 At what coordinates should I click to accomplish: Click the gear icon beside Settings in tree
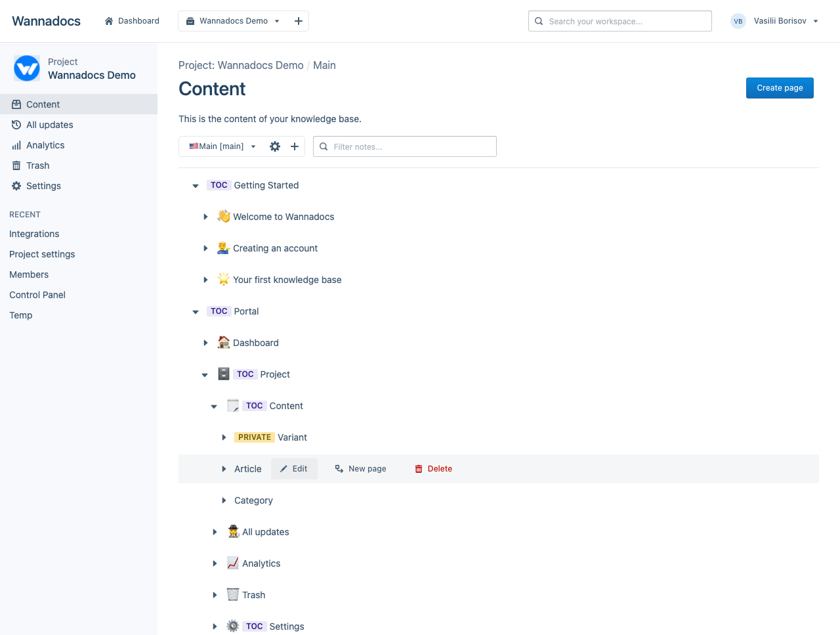point(233,626)
